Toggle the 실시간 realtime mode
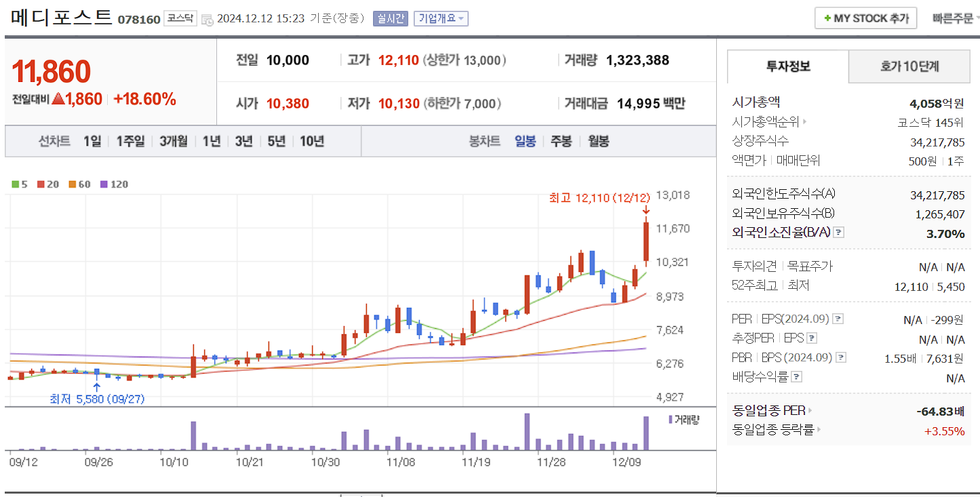 tap(391, 17)
